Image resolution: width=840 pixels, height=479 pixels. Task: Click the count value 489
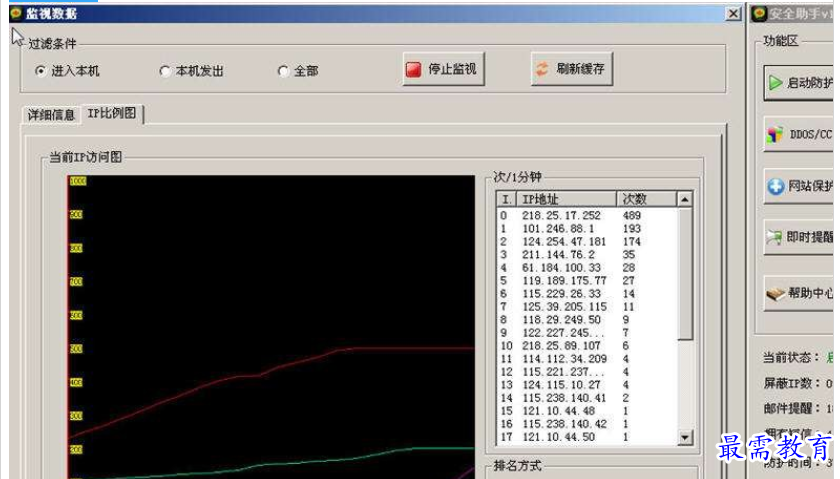[x=632, y=215]
